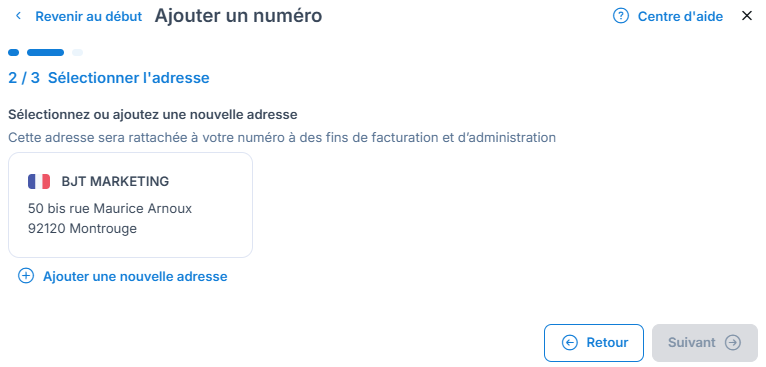Screen dimensions: 766x367
Task: Open the Centre d'aide link
Action: pyautogui.click(x=680, y=17)
